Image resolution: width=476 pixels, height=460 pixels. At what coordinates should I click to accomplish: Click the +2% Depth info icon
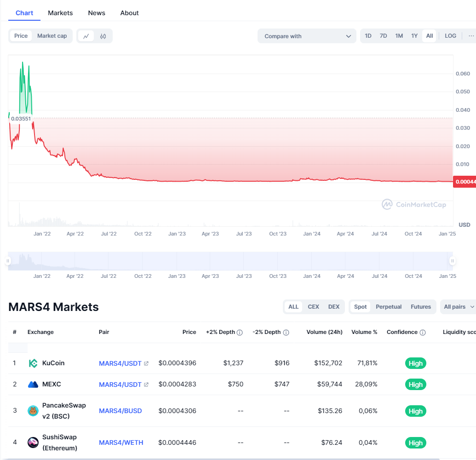pos(240,333)
